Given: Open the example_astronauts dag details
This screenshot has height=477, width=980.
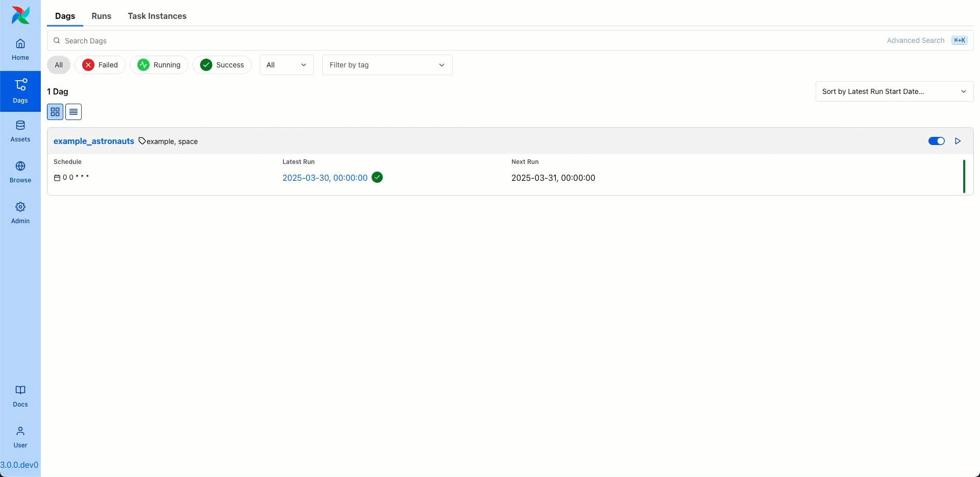Looking at the screenshot, I should (93, 141).
